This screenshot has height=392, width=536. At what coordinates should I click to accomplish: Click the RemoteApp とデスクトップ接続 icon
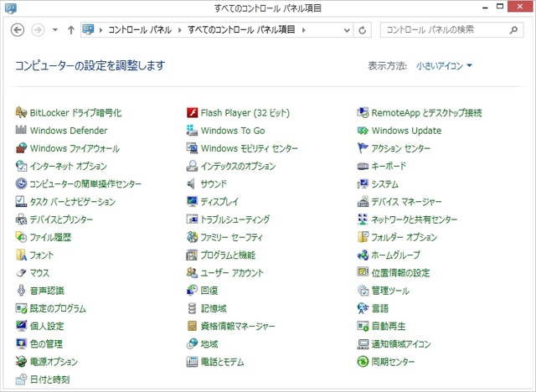pyautogui.click(x=363, y=112)
